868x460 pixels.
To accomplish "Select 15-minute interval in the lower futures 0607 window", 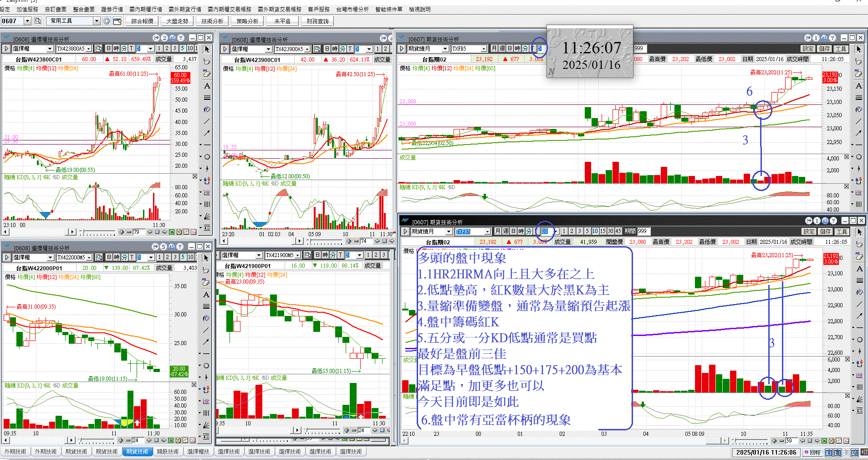I will point(602,231).
